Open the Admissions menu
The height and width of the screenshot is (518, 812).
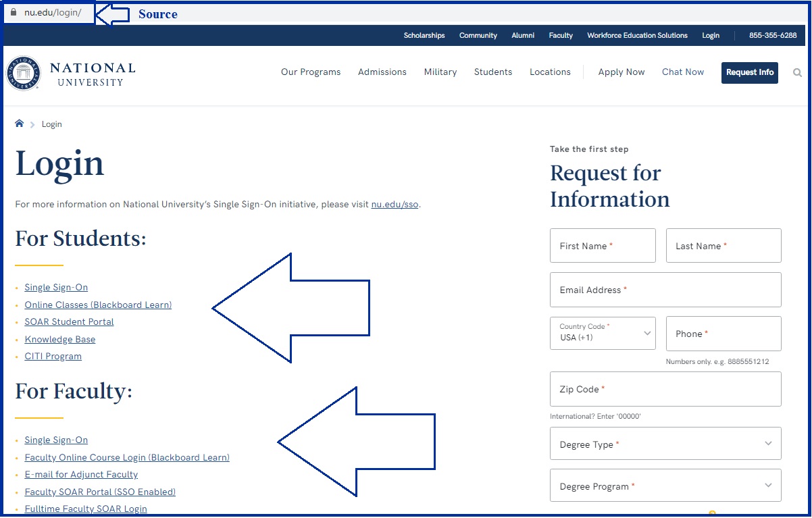(x=382, y=72)
